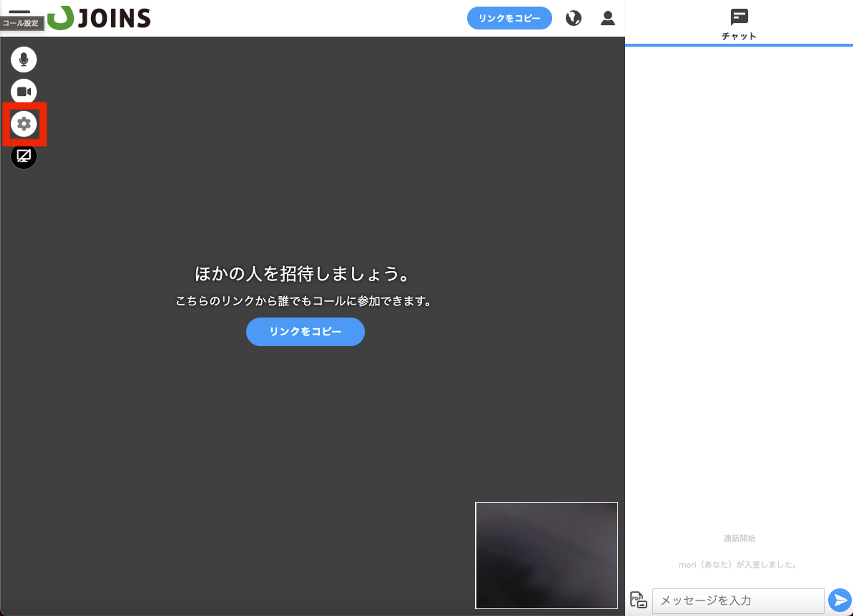Screen dimensions: 853x616
Task: Click the mori入室しました chat notice
Action: click(x=738, y=564)
